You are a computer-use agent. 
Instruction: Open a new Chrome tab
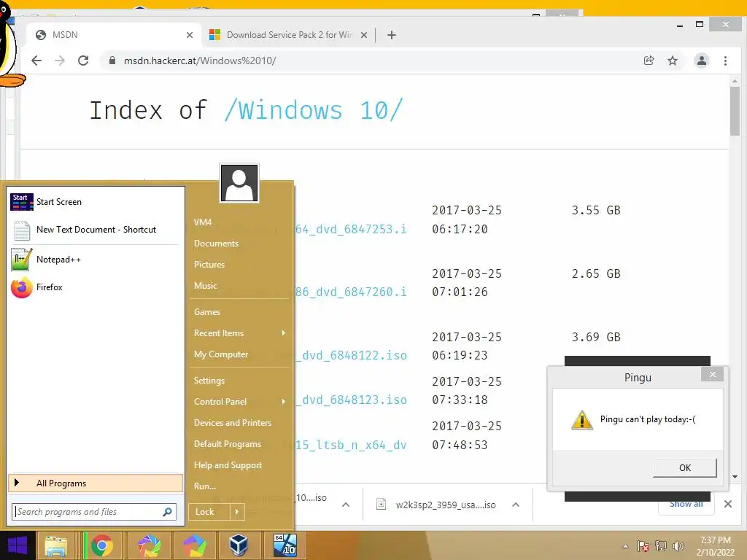point(392,35)
